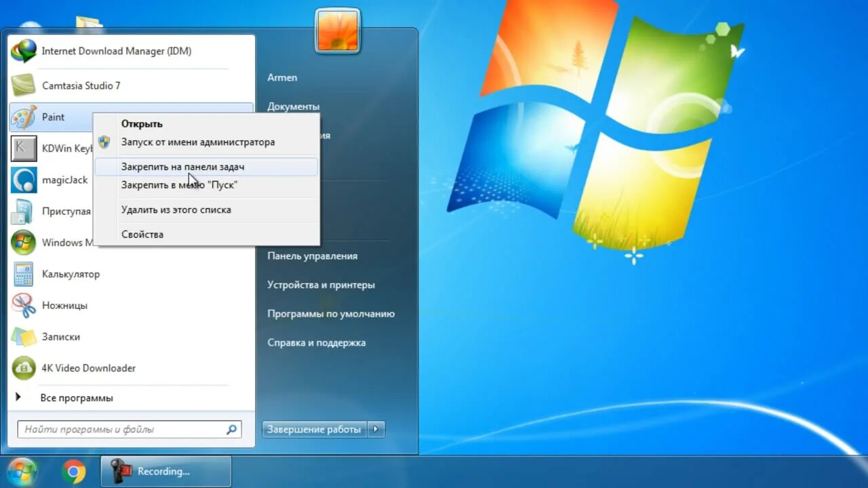Click the Windows Start orb
Screen dimensions: 868x488
(x=22, y=471)
